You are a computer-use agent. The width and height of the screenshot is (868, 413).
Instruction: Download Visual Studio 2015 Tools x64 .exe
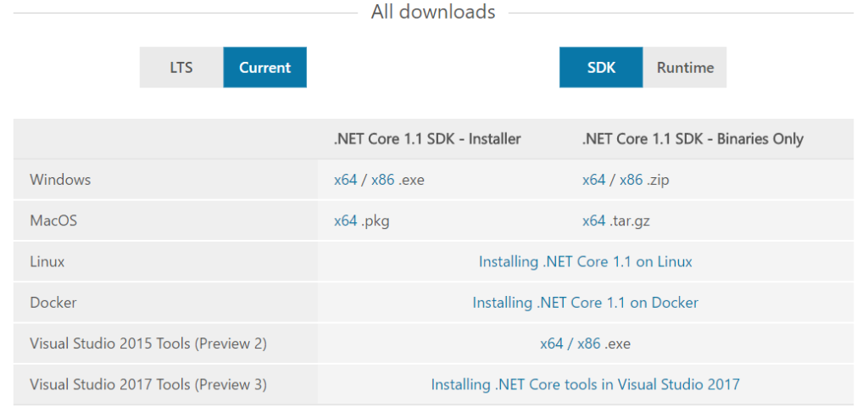pos(552,343)
